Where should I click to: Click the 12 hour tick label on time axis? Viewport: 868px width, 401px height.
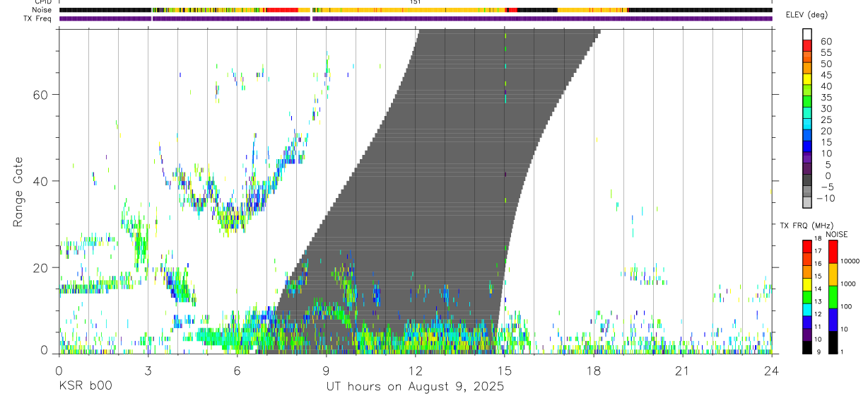[x=415, y=371]
